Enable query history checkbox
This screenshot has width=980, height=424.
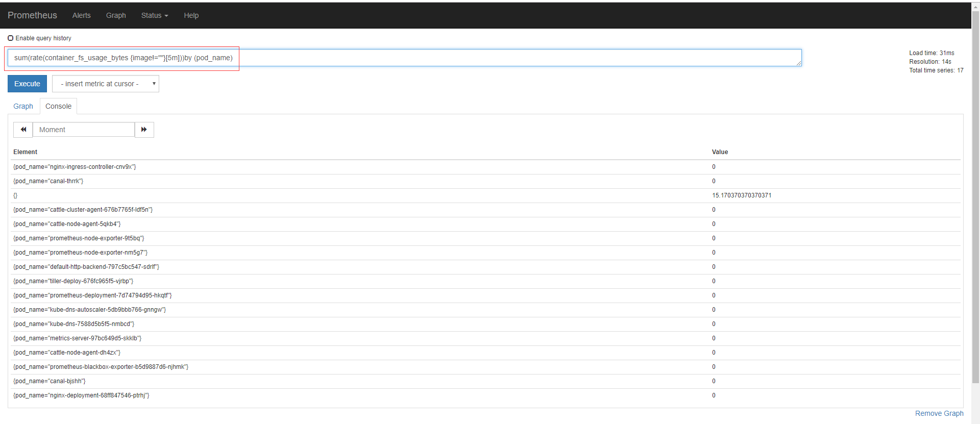click(x=11, y=38)
